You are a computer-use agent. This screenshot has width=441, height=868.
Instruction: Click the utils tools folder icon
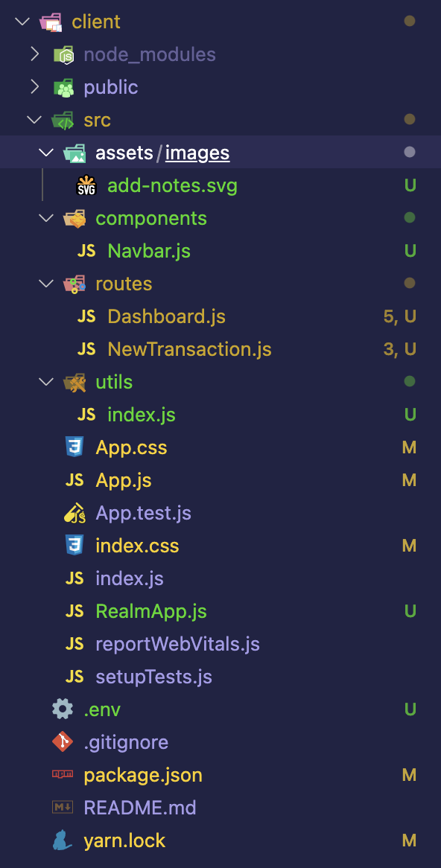pyautogui.click(x=74, y=382)
